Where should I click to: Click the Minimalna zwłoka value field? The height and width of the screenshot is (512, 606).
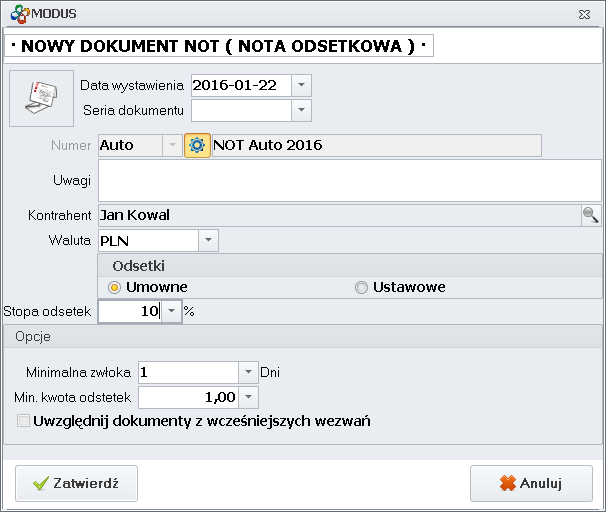188,373
